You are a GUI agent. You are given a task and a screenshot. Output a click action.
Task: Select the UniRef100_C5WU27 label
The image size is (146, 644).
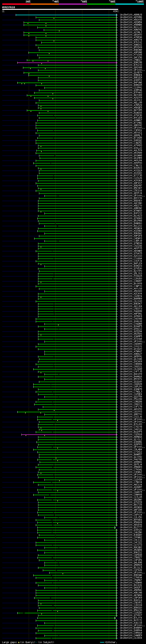[x=131, y=60]
